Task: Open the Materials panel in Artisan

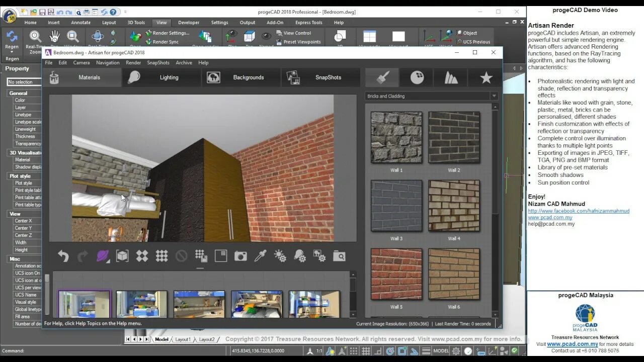Action: pos(82,77)
